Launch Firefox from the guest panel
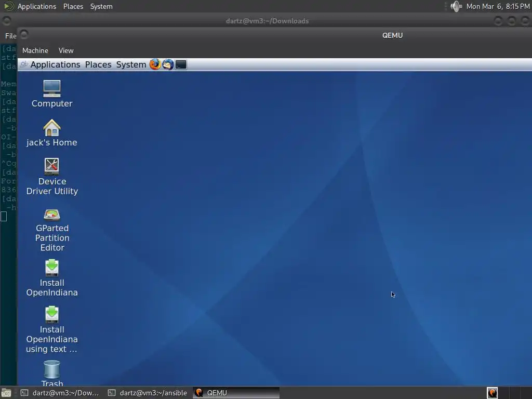 (x=155, y=64)
